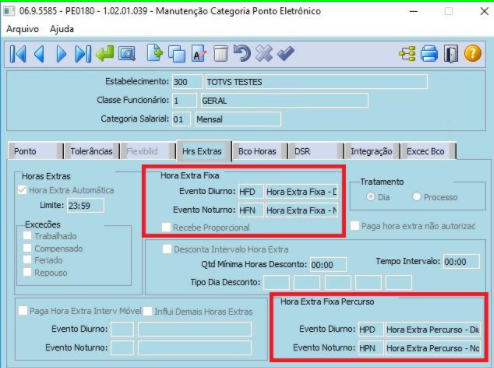This screenshot has height=368, width=494.
Task: Click the Classe Funcionário code field
Action: coord(184,101)
